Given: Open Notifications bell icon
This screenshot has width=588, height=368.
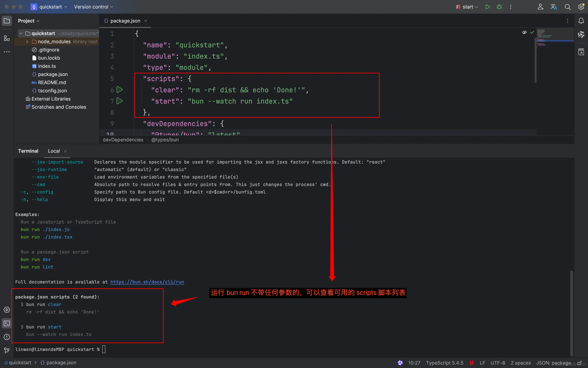Looking at the screenshot, I should pos(581,21).
